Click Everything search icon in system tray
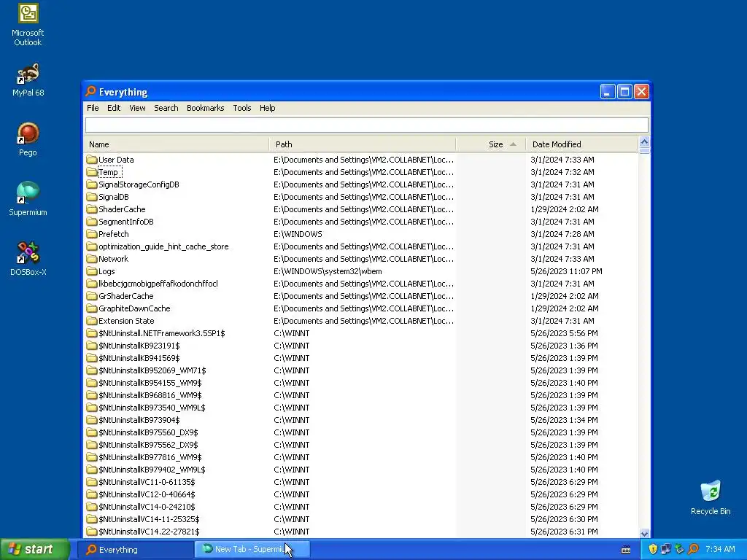 (693, 549)
